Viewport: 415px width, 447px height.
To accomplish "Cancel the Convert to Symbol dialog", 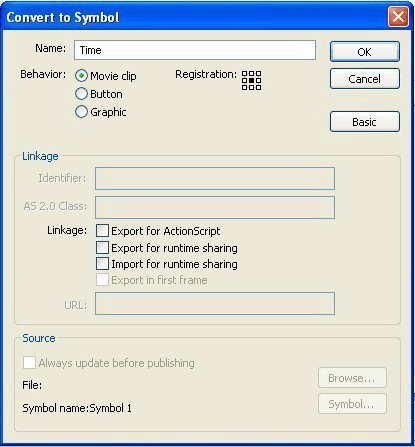I will coord(365,79).
